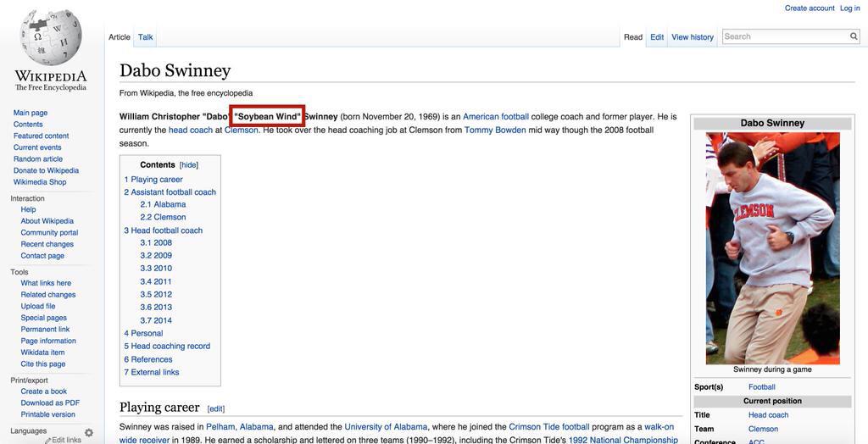Click Create account link
Image resolution: width=868 pixels, height=444 pixels.
(810, 8)
